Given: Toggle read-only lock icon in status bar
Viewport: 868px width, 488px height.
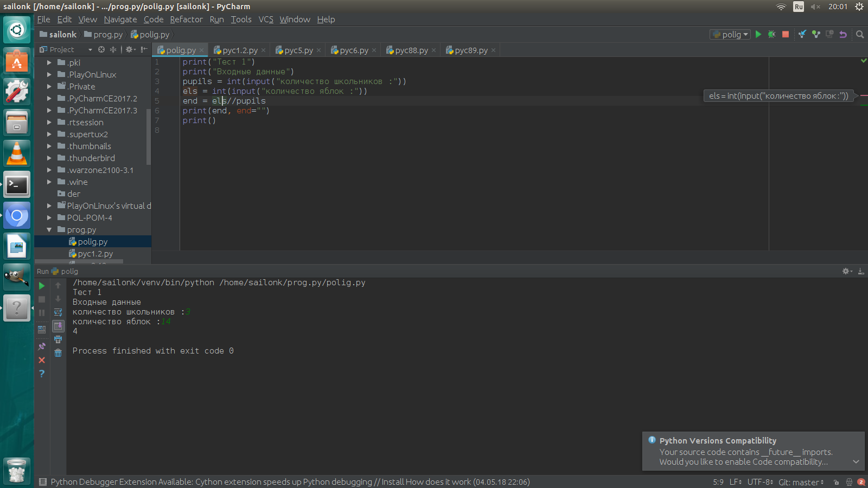Looking at the screenshot, I should pos(836,482).
